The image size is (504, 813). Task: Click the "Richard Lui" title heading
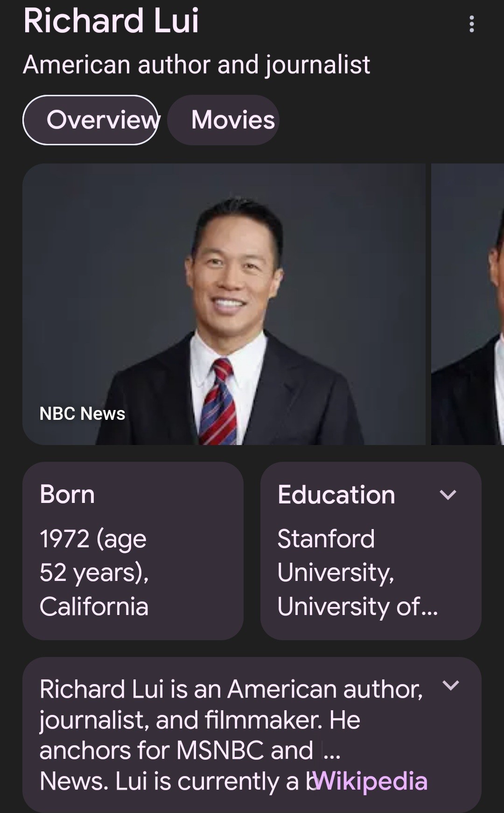[111, 21]
